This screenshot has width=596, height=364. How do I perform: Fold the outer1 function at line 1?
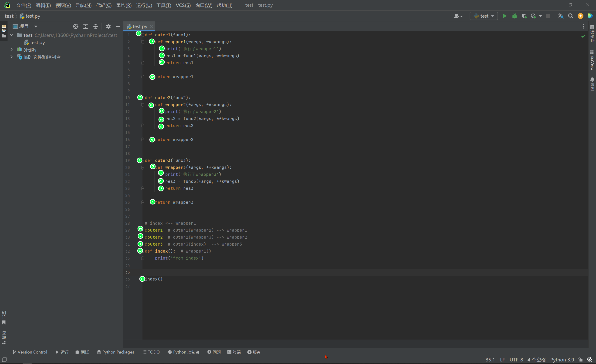(x=143, y=35)
